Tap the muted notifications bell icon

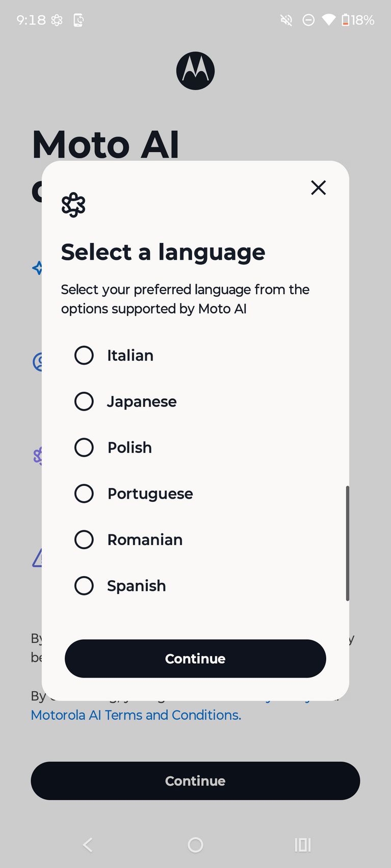[x=286, y=20]
